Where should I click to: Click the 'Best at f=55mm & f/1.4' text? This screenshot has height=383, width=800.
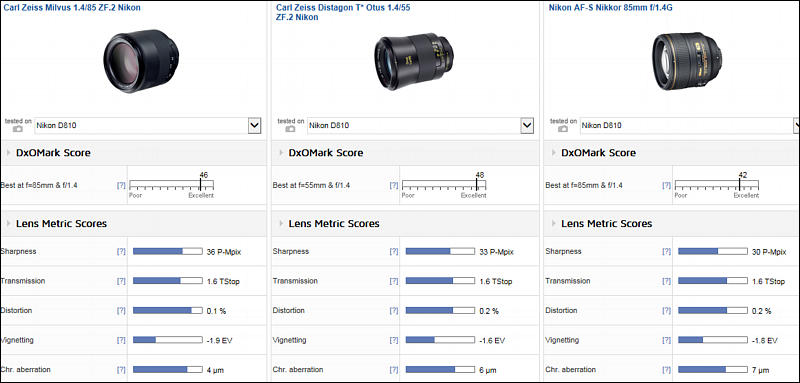pos(311,186)
